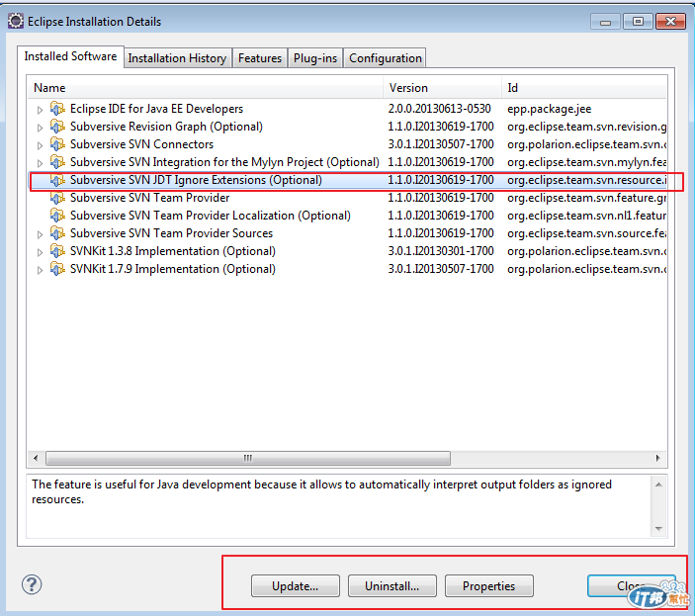The image size is (695, 616).
Task: Click the SVNKit 1.7.9 Implementation feature icon
Action: [x=57, y=269]
